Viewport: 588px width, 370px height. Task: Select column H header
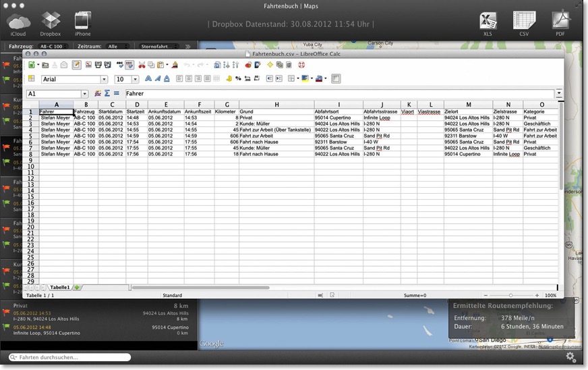[x=276, y=105]
